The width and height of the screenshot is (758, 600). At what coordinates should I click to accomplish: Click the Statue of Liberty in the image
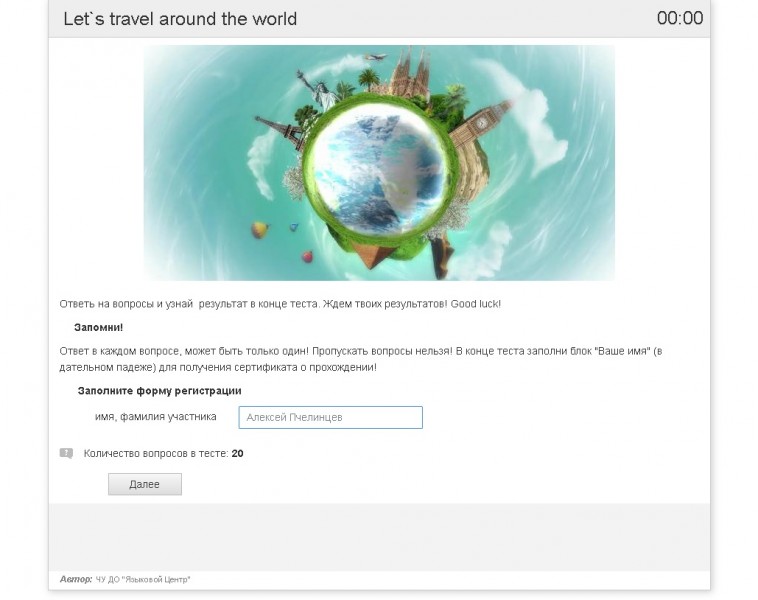tap(319, 90)
